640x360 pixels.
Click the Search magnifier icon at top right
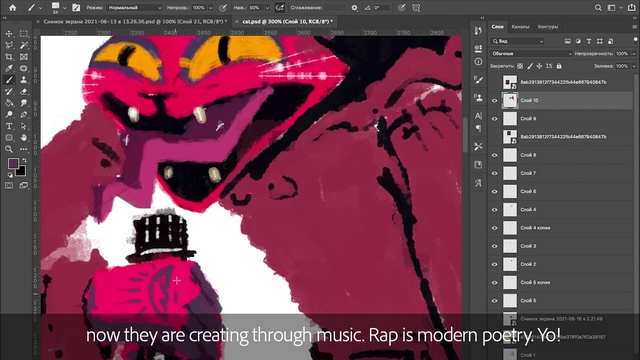coord(598,7)
